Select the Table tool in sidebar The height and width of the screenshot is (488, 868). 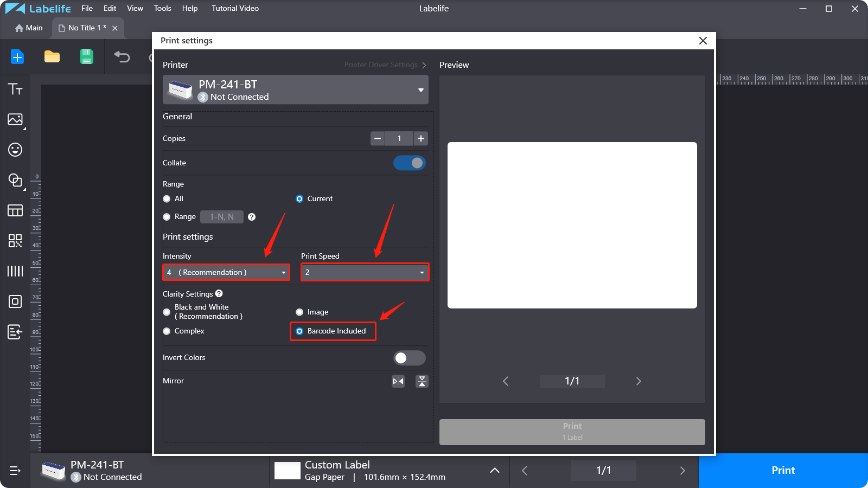point(15,210)
